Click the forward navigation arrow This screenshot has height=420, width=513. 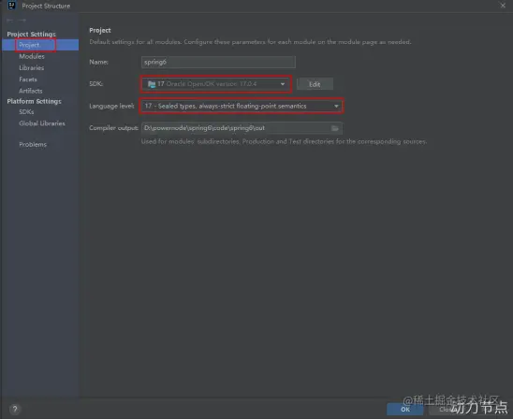pyautogui.click(x=22, y=21)
